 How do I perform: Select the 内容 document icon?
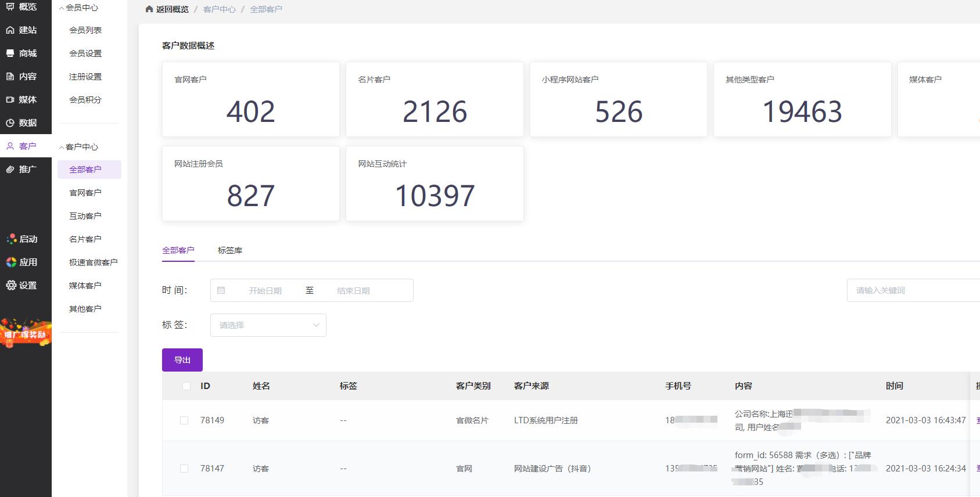[10, 77]
